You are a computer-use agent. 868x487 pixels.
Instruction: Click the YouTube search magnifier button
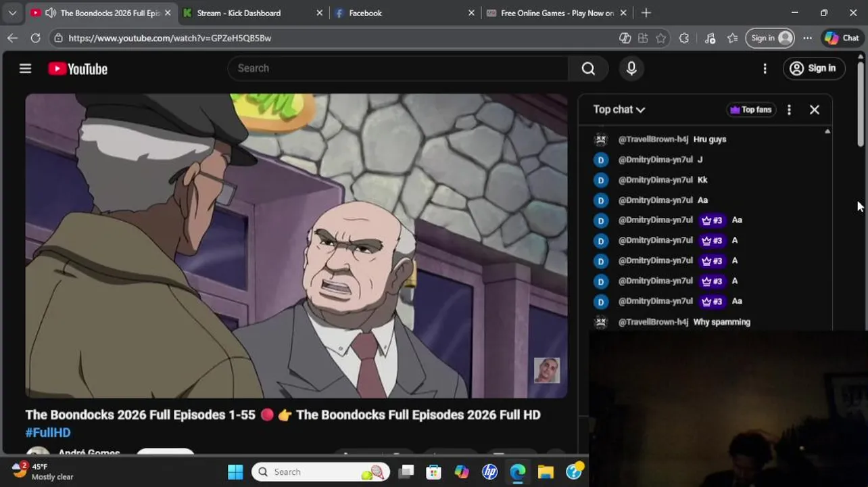point(588,68)
